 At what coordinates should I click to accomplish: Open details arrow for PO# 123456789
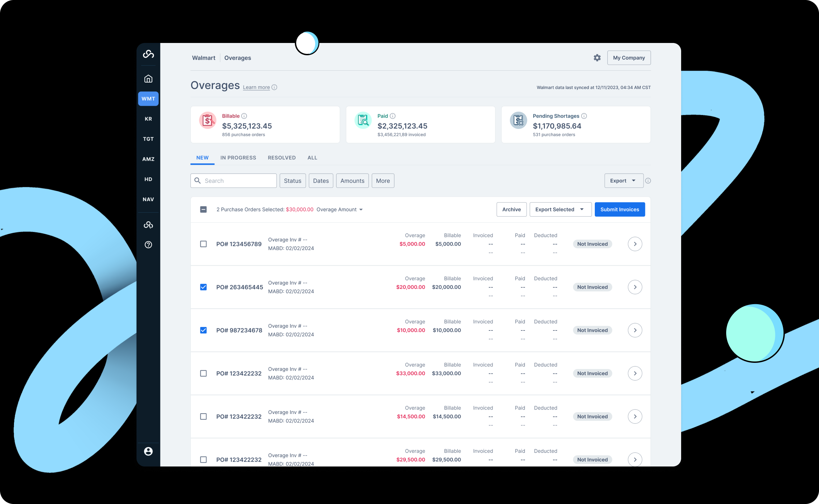coord(635,244)
